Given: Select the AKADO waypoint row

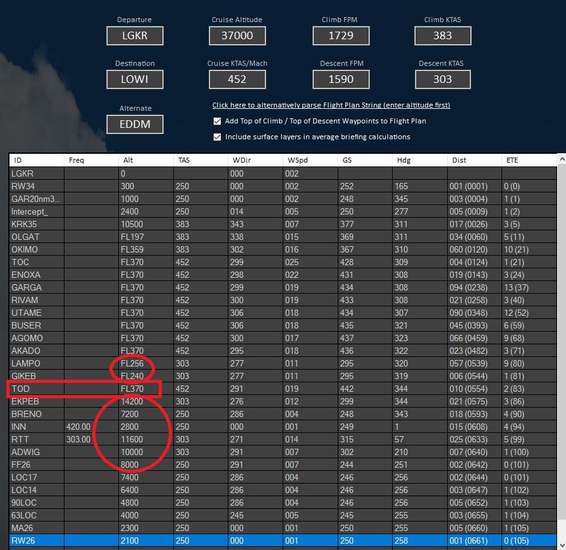Looking at the screenshot, I should click(x=283, y=351).
